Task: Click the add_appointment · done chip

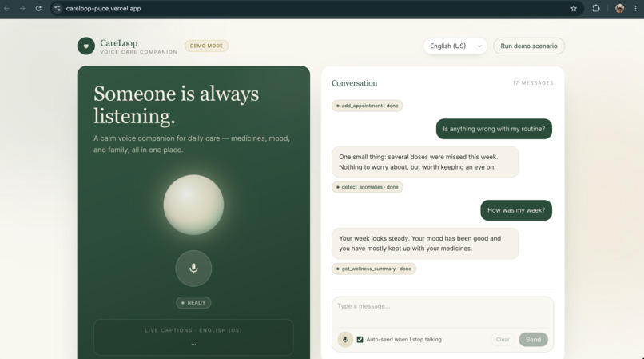Action: click(x=368, y=106)
